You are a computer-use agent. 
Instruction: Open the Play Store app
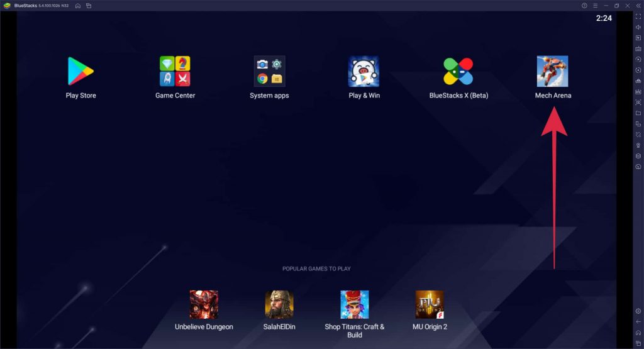point(80,72)
